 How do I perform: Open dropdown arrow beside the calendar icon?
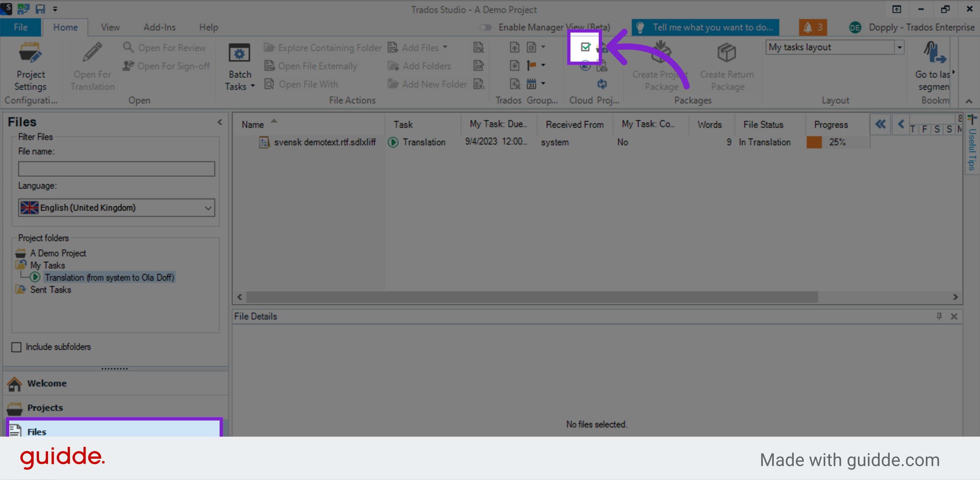pyautogui.click(x=543, y=83)
